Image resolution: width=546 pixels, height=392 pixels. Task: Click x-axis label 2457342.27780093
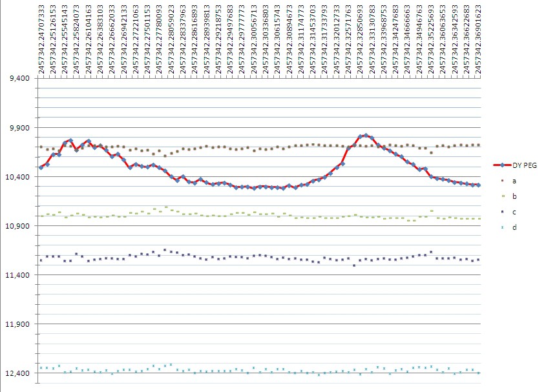[160, 39]
